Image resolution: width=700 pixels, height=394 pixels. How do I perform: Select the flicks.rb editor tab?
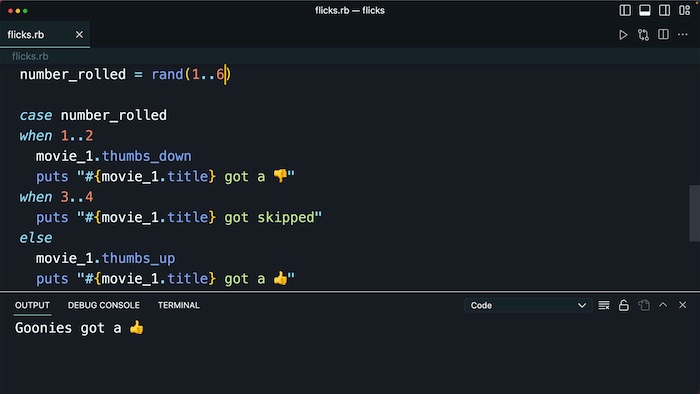[x=45, y=34]
